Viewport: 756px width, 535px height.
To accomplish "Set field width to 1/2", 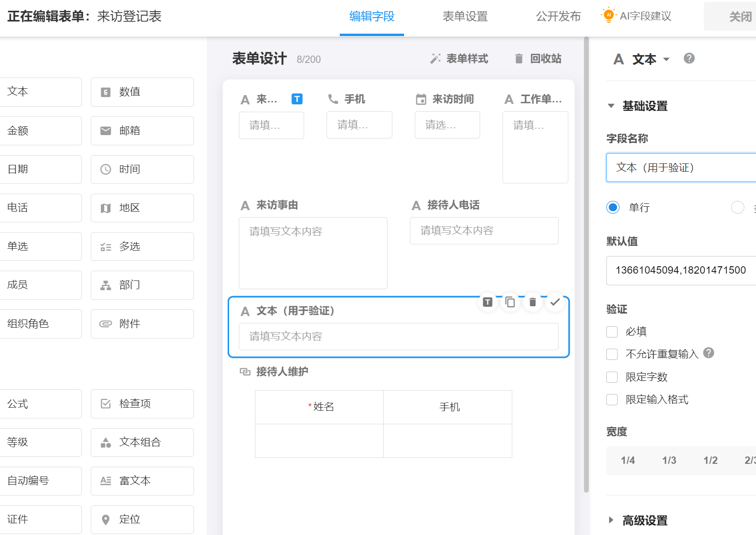I will click(710, 460).
